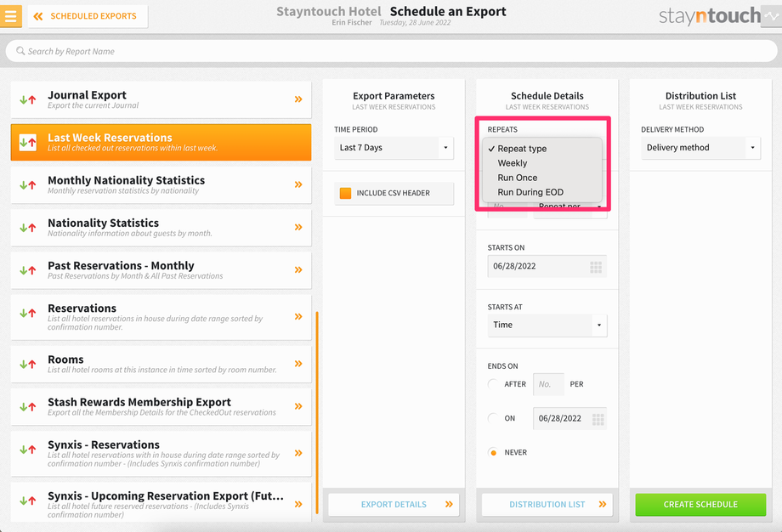Click the activity pulse icon at top right

(772, 16)
